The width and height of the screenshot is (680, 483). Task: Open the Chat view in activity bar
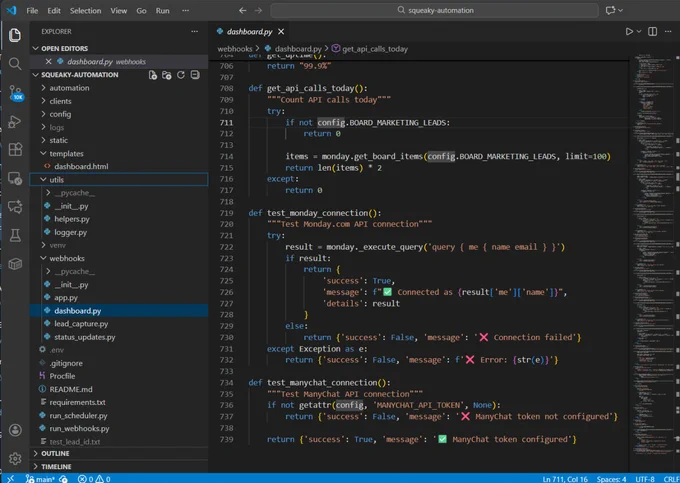click(15, 206)
